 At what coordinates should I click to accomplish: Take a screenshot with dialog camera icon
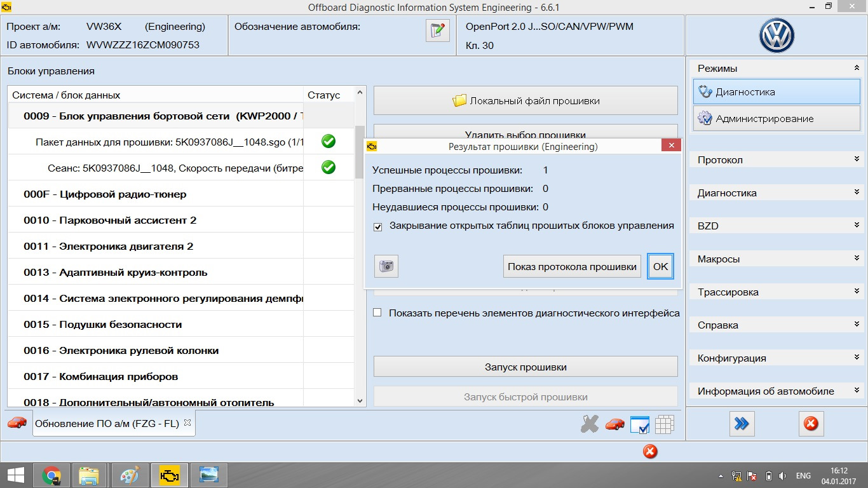coord(386,266)
